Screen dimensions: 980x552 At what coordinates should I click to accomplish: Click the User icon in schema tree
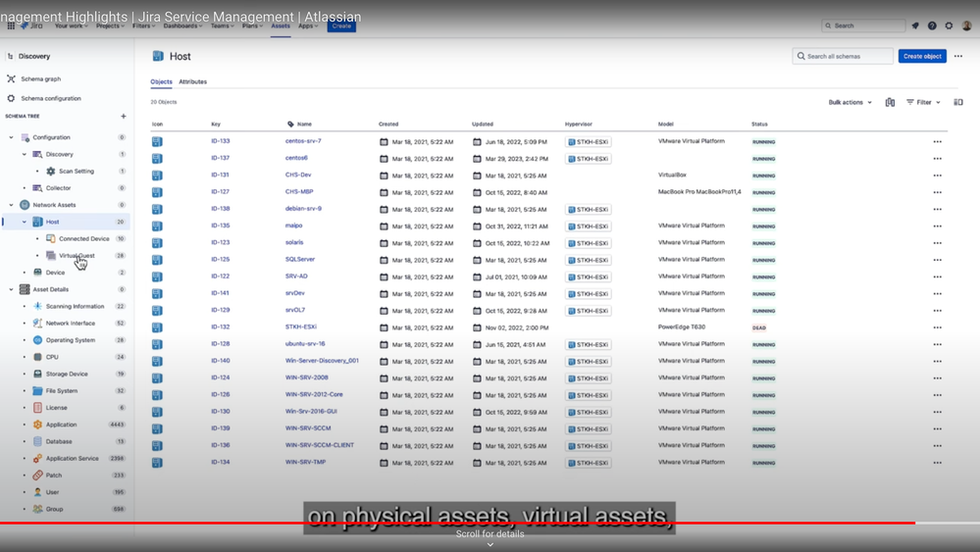click(37, 492)
